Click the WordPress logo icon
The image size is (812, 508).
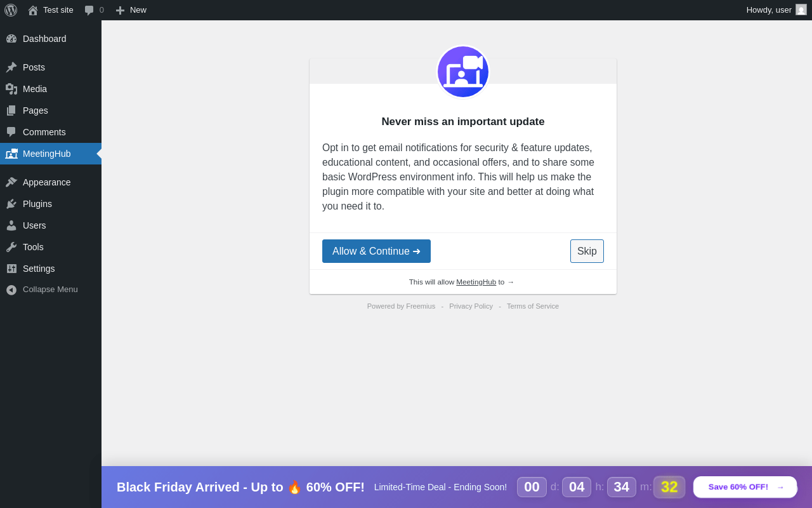(x=11, y=10)
